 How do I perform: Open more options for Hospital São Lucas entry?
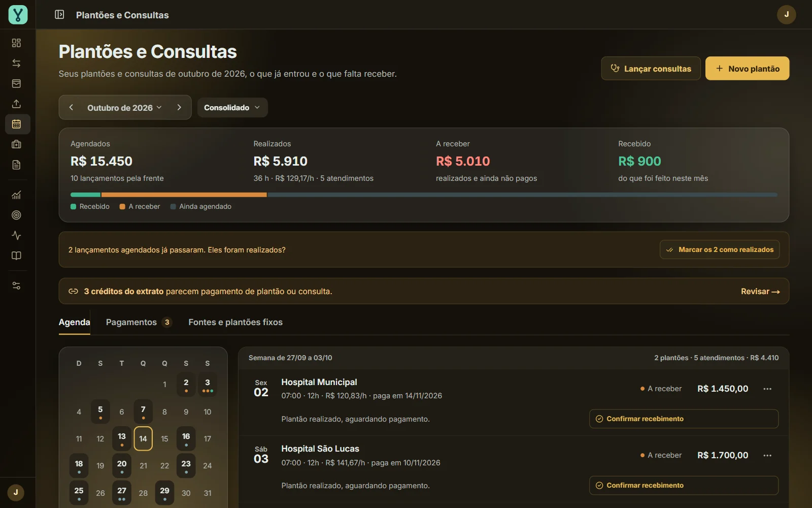(767, 455)
